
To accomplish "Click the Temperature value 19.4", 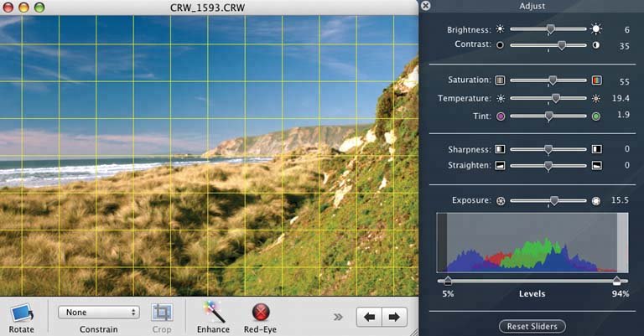I will [x=621, y=98].
